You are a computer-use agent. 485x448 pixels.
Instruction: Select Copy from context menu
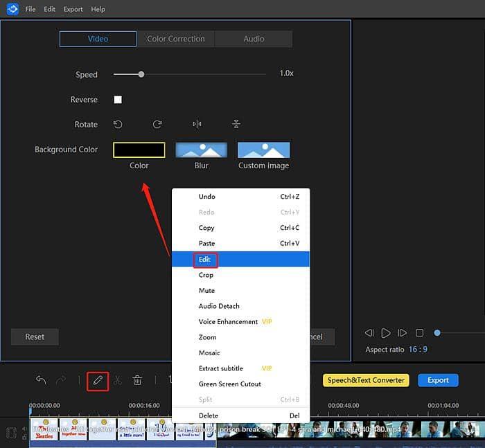coord(240,228)
